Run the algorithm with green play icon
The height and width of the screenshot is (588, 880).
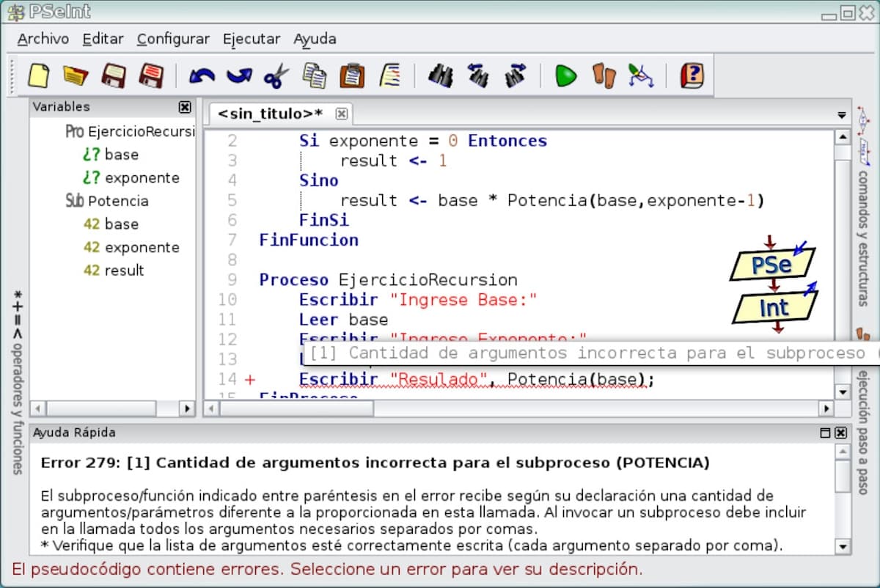[565, 76]
